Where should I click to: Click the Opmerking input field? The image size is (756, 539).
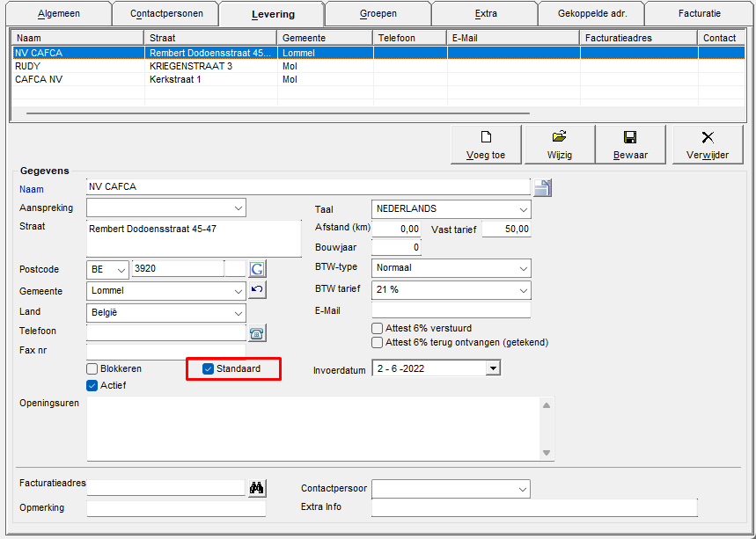tap(176, 508)
